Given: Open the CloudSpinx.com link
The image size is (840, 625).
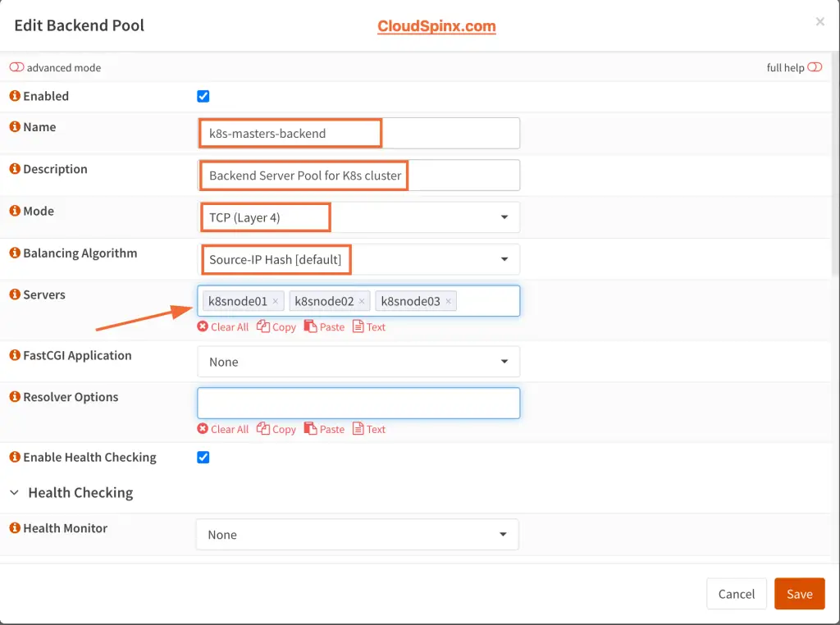Looking at the screenshot, I should click(x=436, y=25).
